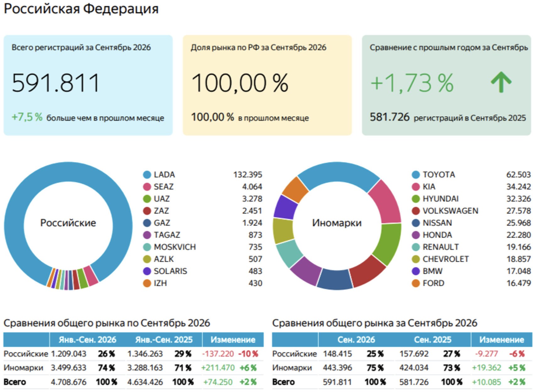Screen dimensions: 539x392
Task: Click the Российские donut chart center label
Action: pyautogui.click(x=68, y=223)
